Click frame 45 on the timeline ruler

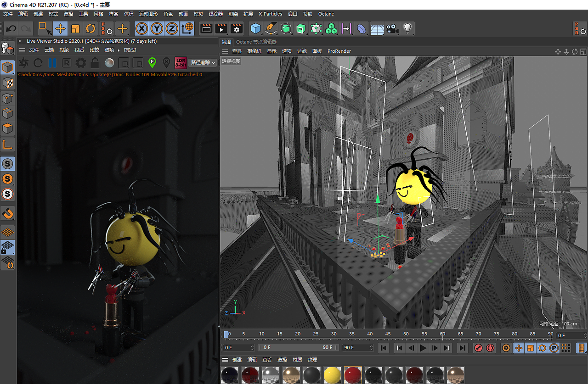click(x=388, y=334)
